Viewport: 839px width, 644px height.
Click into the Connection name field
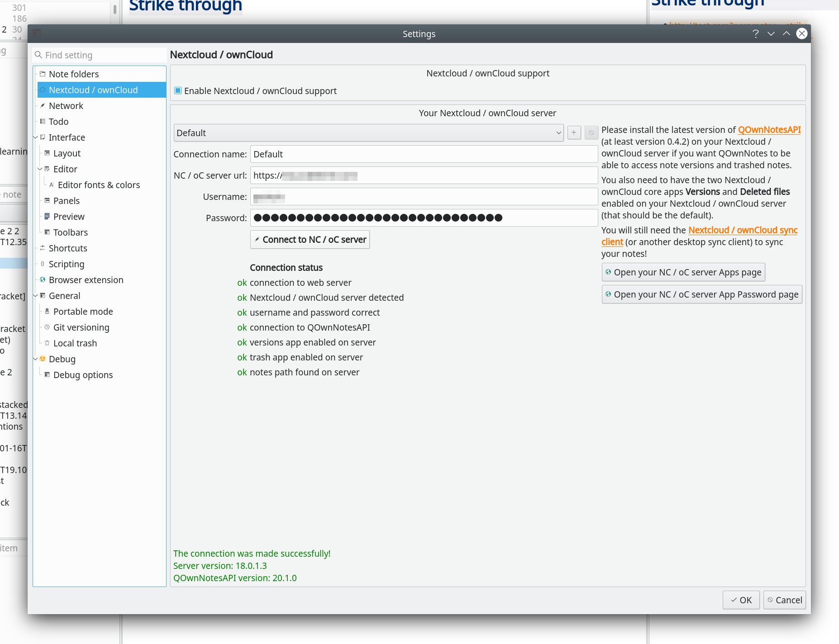point(424,154)
